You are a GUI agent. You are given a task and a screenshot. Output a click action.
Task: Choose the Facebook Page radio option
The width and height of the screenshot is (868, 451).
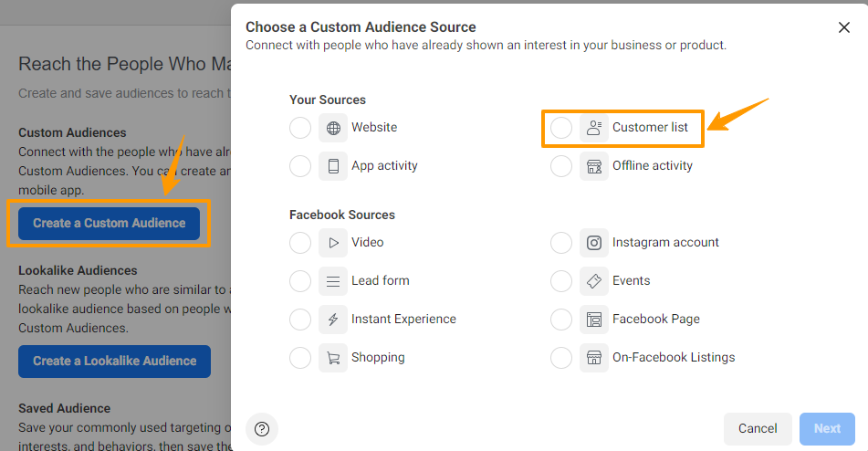[561, 320]
